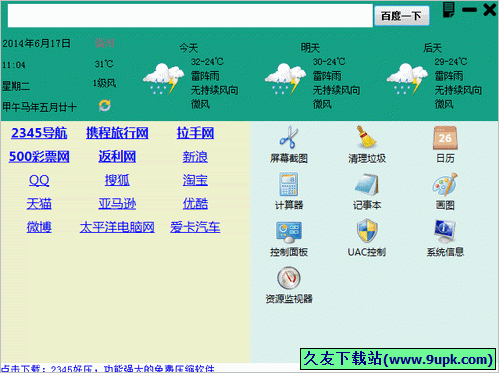This screenshot has height=373, width=499.
Task: Click the notes icon beside minimize
Action: pos(449,10)
